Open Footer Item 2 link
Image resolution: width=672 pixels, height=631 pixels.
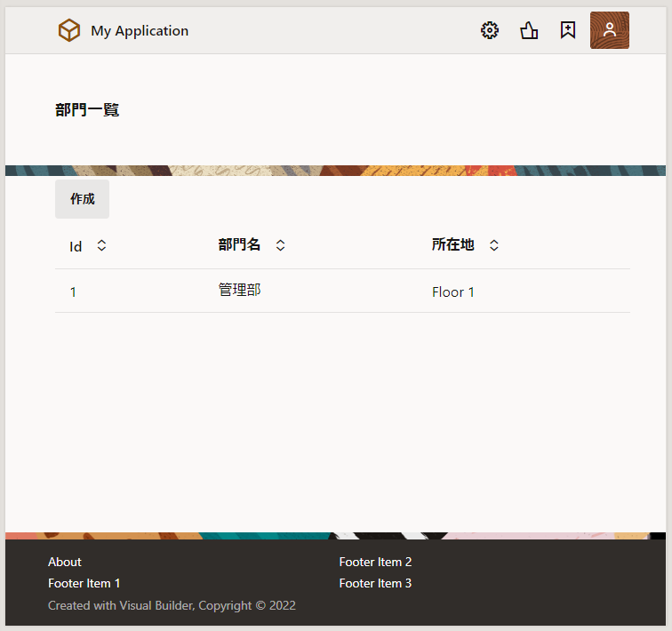(375, 562)
